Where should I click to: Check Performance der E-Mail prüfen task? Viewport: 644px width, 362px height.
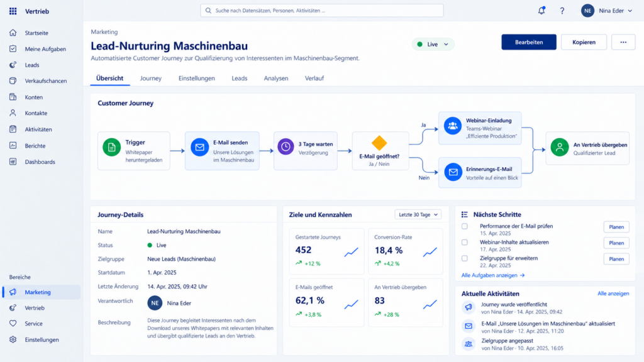pos(465,226)
